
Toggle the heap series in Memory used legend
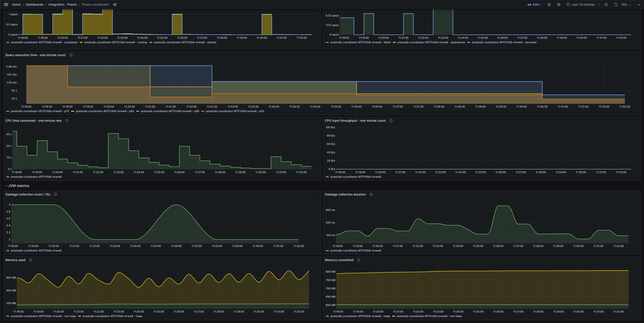click(112, 316)
